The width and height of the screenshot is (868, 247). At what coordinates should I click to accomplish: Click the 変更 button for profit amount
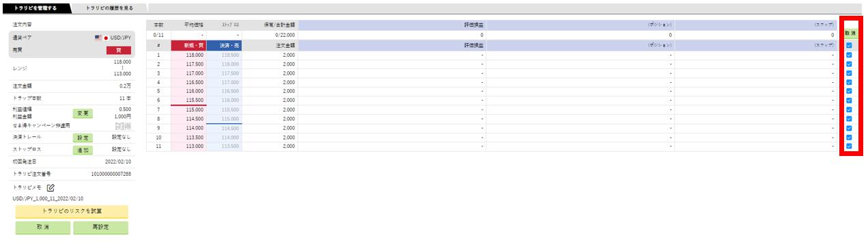click(83, 114)
